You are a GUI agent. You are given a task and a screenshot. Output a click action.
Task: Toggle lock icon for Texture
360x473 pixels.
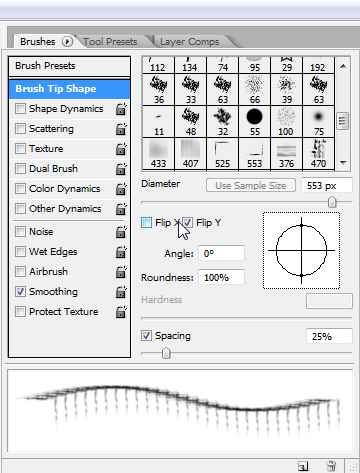coord(121,149)
